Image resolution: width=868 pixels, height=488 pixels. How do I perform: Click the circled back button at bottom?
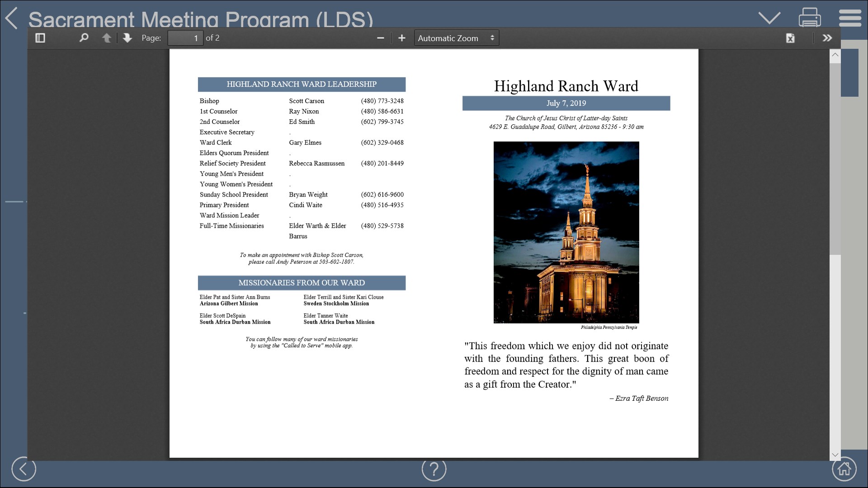24,469
